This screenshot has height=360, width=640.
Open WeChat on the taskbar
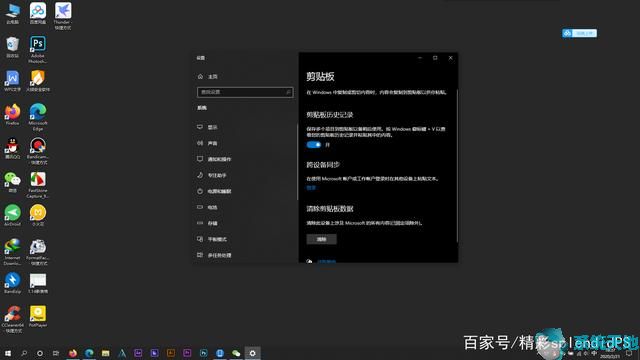tap(236, 353)
